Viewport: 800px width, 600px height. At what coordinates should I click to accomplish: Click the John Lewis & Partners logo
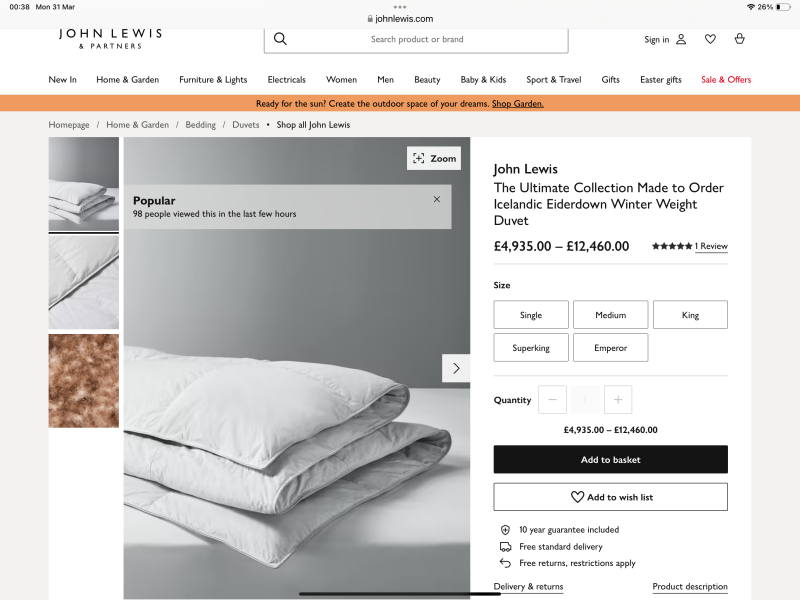pos(110,39)
